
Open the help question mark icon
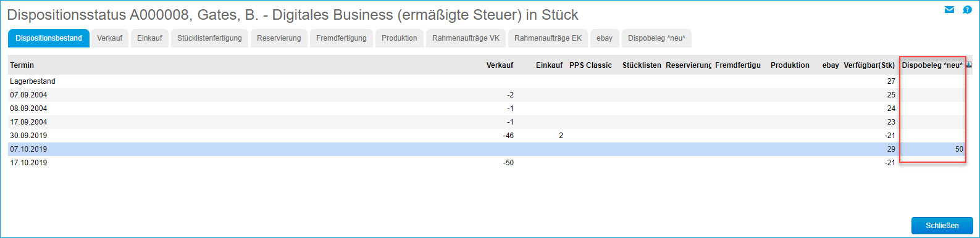click(967, 9)
